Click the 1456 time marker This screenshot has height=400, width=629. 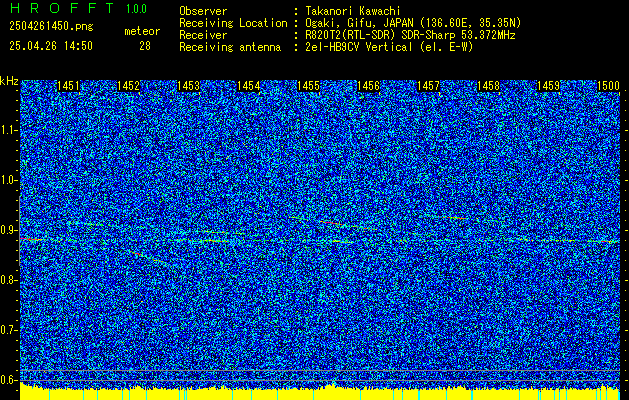tap(368, 86)
